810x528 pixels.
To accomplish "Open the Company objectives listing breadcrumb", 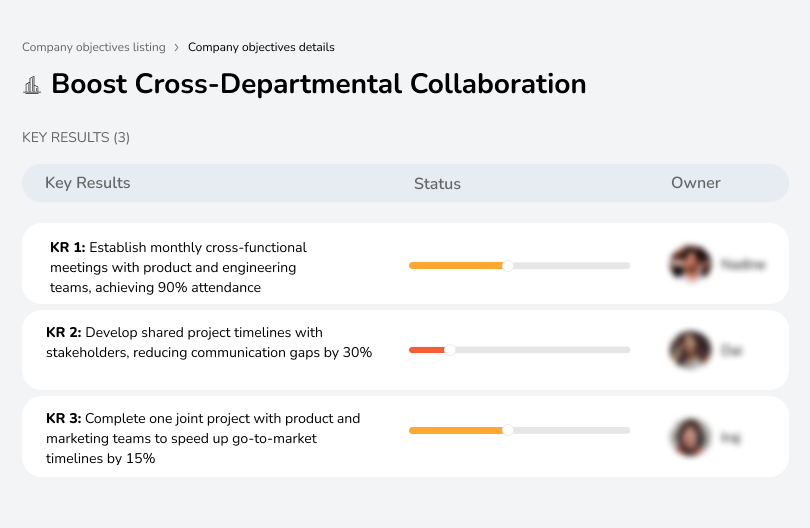I will click(x=94, y=47).
